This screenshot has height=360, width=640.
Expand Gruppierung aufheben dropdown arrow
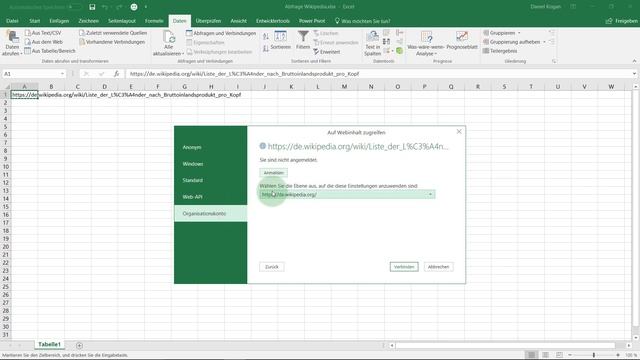click(x=544, y=42)
